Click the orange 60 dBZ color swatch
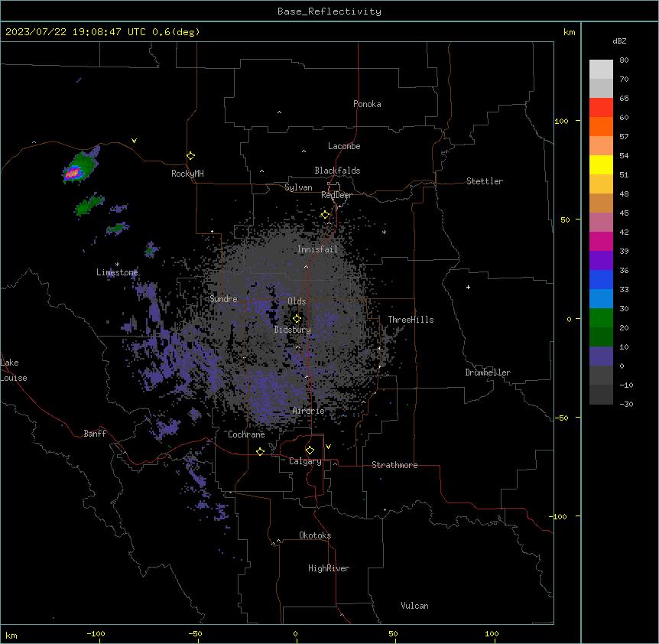The image size is (659, 644). click(601, 126)
